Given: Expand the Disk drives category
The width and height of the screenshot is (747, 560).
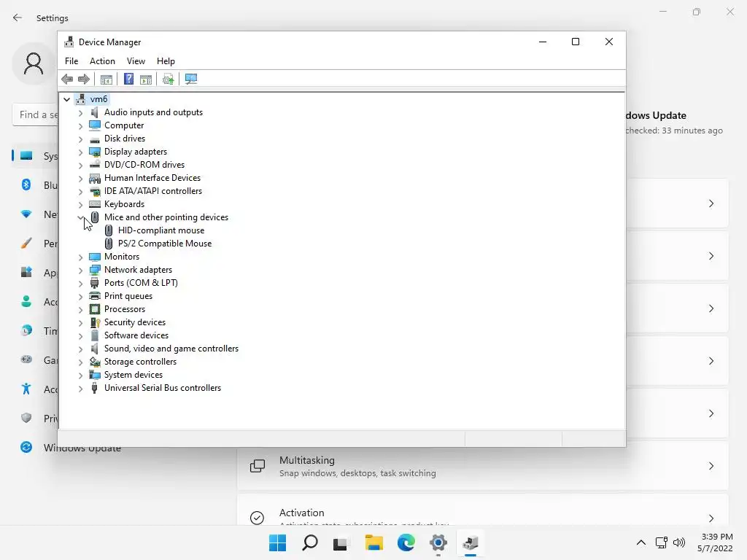Looking at the screenshot, I should point(80,139).
